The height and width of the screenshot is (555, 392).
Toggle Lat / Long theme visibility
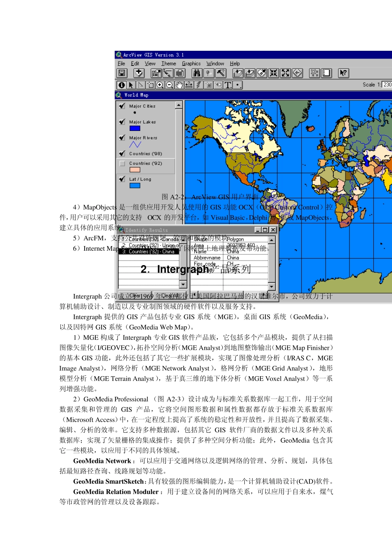(122, 179)
